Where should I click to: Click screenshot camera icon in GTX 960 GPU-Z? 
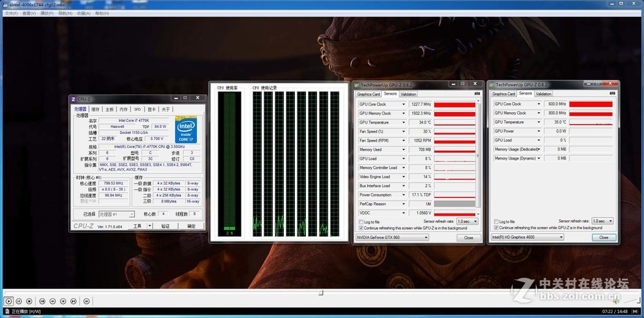coord(477,93)
